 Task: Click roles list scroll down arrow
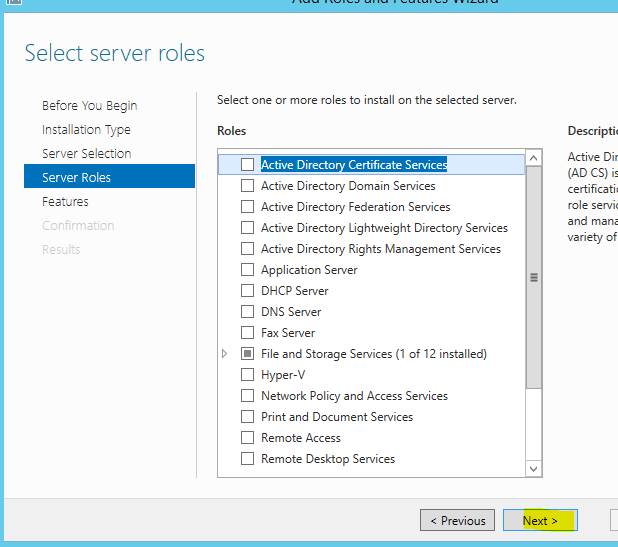click(x=534, y=469)
